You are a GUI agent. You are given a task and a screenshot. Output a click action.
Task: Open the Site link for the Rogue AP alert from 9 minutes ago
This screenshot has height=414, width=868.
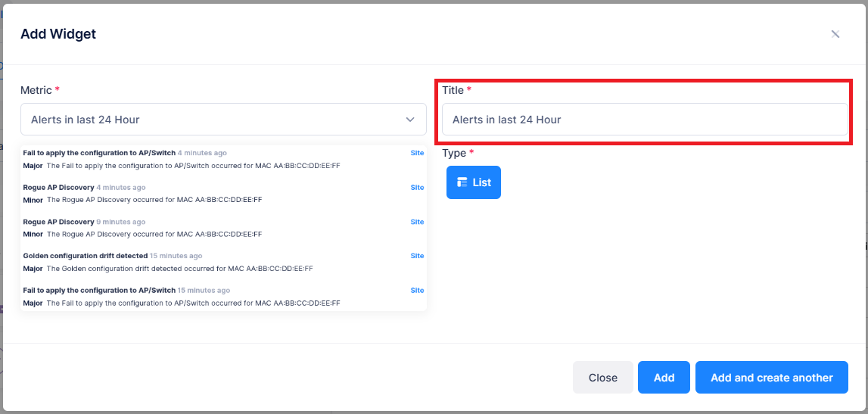tap(417, 222)
